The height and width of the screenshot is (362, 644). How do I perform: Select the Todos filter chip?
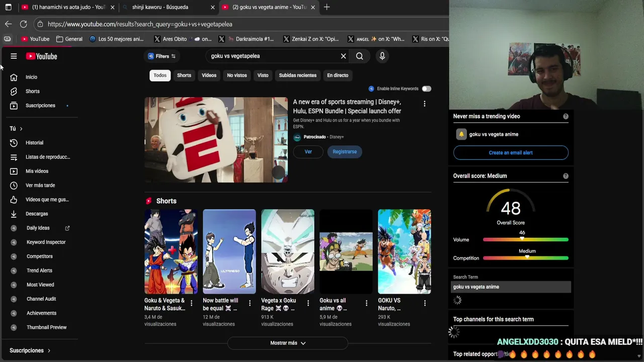160,75
